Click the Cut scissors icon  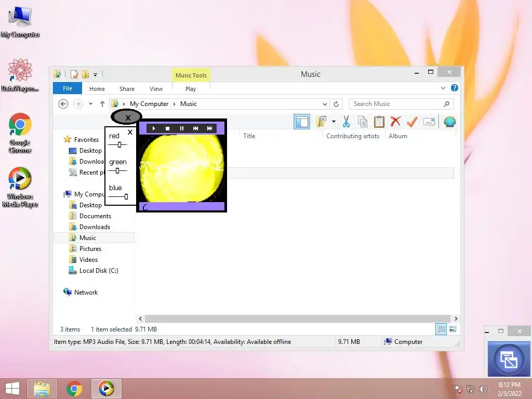346,122
